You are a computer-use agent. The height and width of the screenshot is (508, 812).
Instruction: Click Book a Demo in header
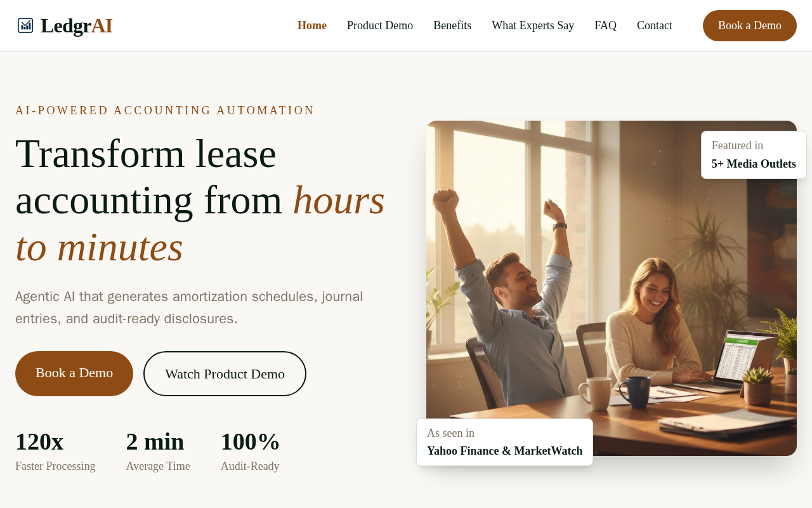click(x=750, y=25)
